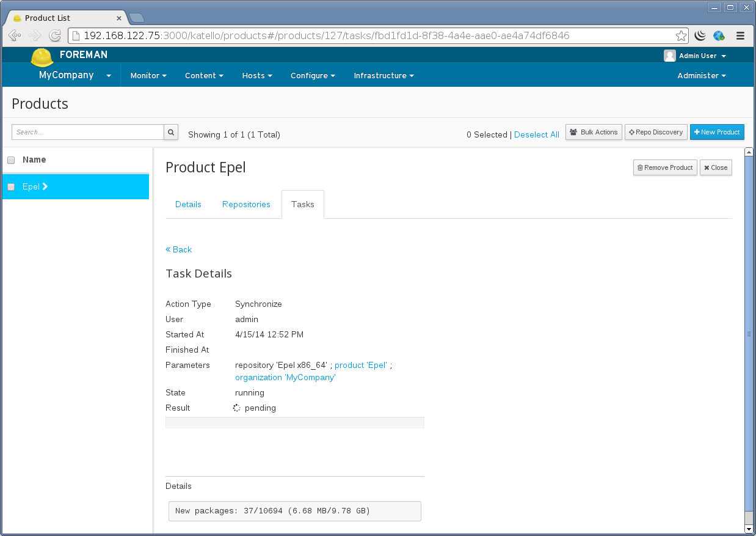This screenshot has width=756, height=536.
Task: Toggle the select-all checkbox beside Name
Action: pos(11,160)
